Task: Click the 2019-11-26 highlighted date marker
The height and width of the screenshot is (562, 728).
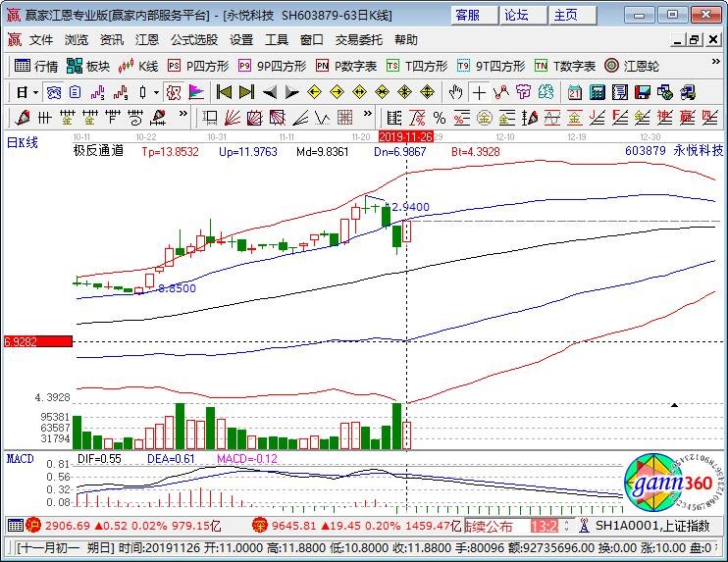Action: pyautogui.click(x=406, y=137)
